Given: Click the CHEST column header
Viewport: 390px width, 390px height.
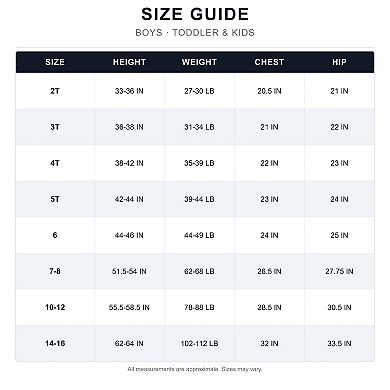Looking at the screenshot, I should click(x=269, y=62).
